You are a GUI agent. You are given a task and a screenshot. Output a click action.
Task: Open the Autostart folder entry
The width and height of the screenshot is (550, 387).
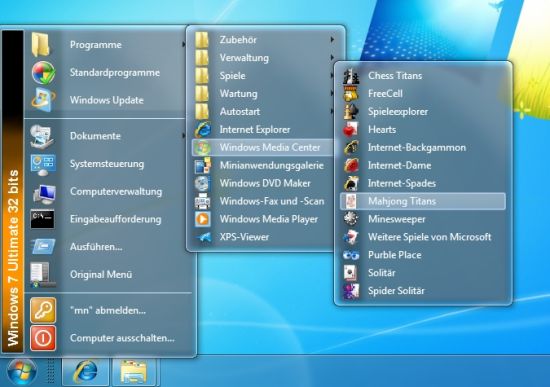(262, 112)
